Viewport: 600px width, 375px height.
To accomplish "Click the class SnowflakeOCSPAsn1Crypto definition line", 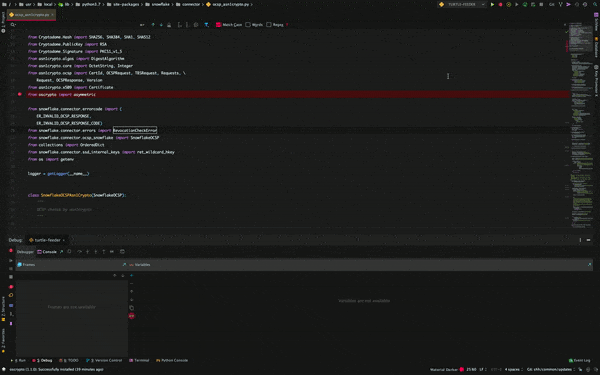I will (77, 195).
